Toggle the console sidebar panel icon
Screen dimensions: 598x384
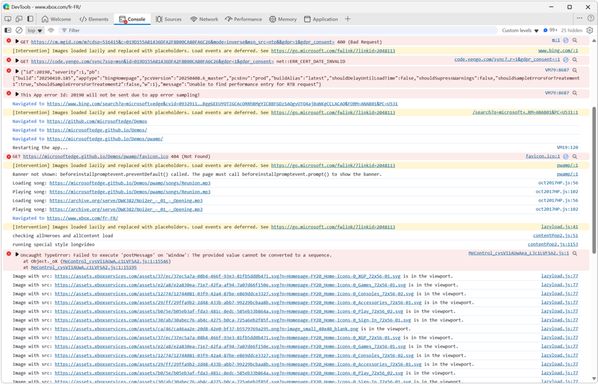(8, 30)
